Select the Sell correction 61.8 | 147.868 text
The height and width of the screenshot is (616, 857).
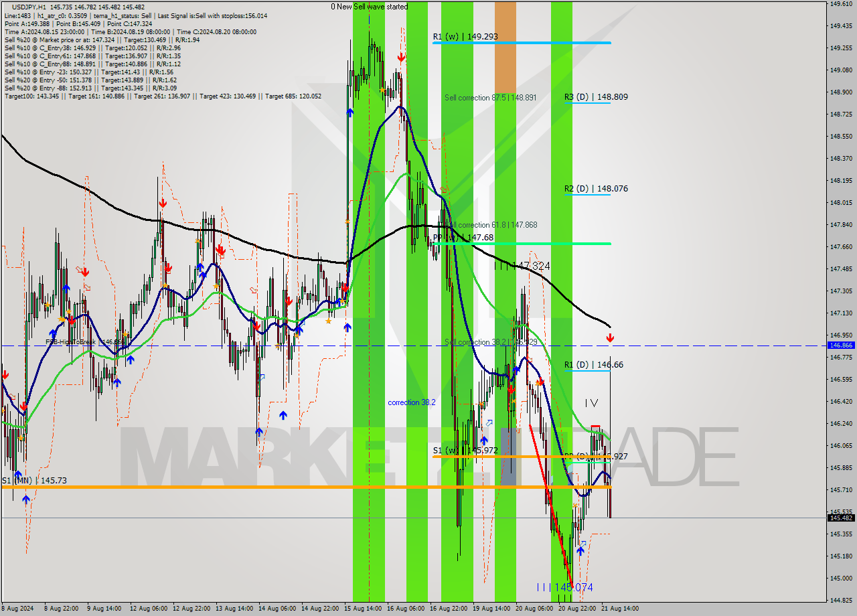point(492,225)
